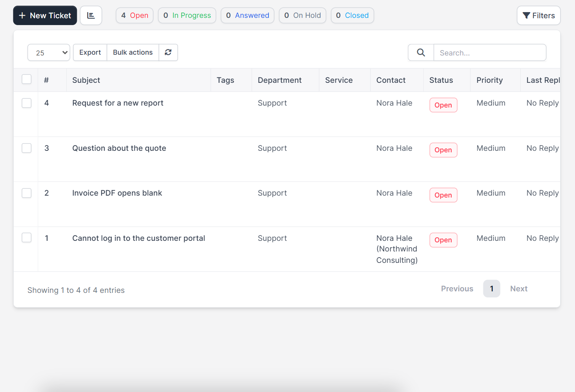Select page 1 in pagination
575x392 pixels.
[492, 289]
